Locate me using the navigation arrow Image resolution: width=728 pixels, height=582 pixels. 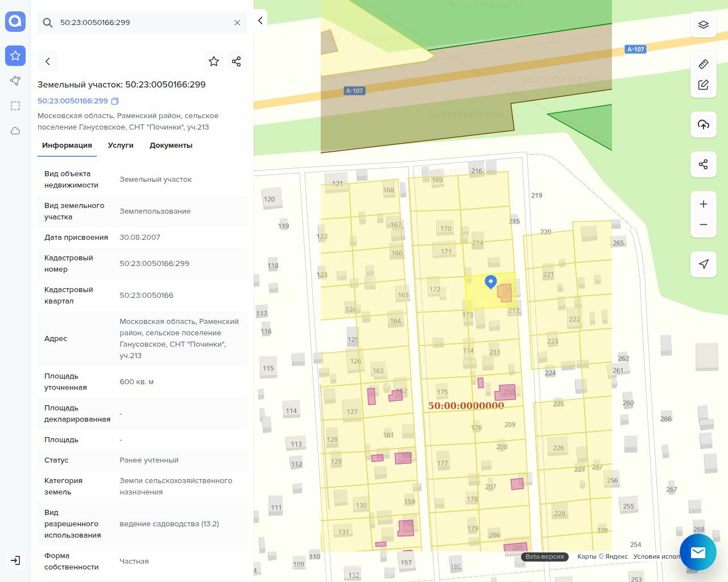click(x=704, y=264)
